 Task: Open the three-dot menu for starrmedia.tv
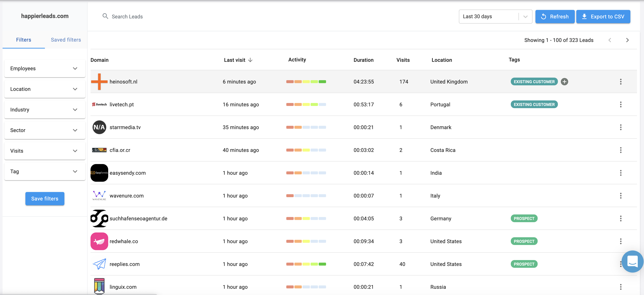click(x=621, y=127)
